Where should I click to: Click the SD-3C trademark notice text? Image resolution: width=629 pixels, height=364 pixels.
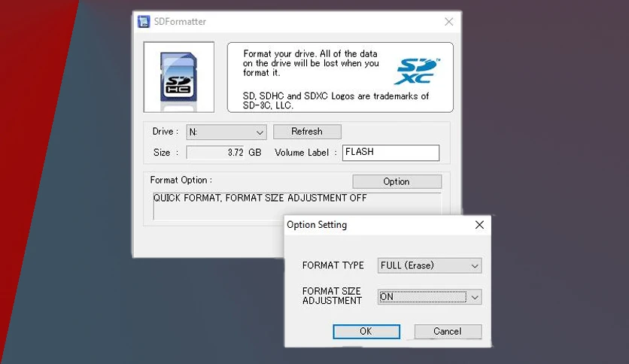click(336, 101)
